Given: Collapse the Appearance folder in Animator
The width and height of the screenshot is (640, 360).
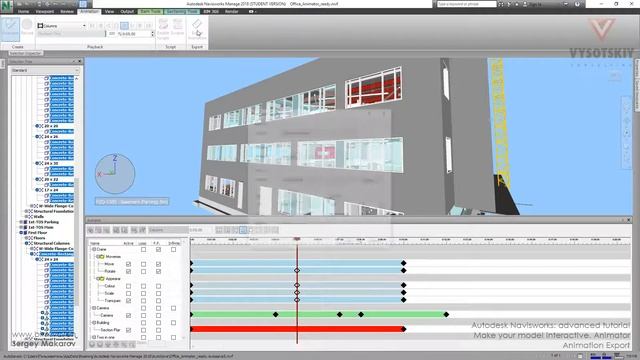Looking at the screenshot, I should (x=98, y=279).
